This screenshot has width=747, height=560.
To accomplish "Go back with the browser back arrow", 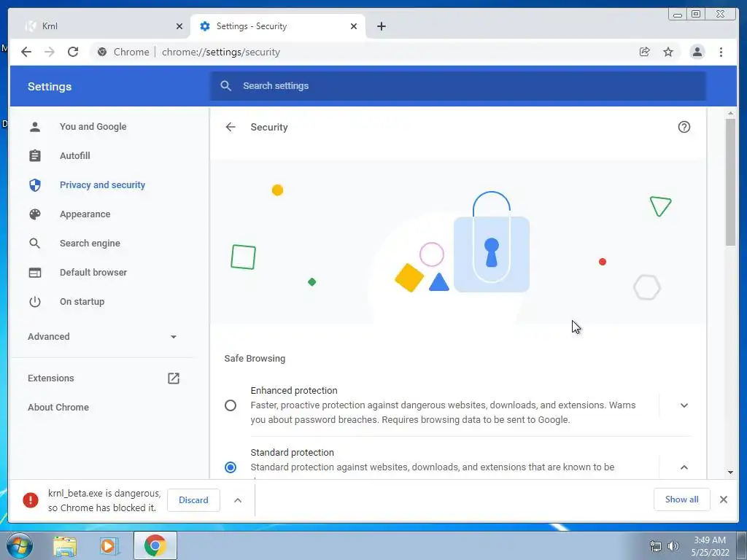I will [x=26, y=52].
